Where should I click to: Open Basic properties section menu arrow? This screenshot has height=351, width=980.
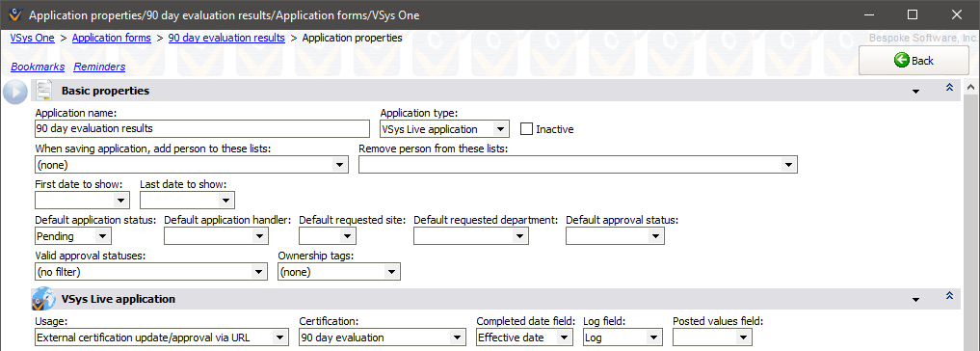[915, 92]
